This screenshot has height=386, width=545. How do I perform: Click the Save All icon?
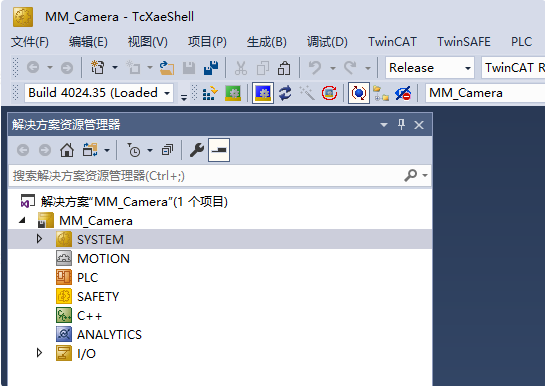211,68
